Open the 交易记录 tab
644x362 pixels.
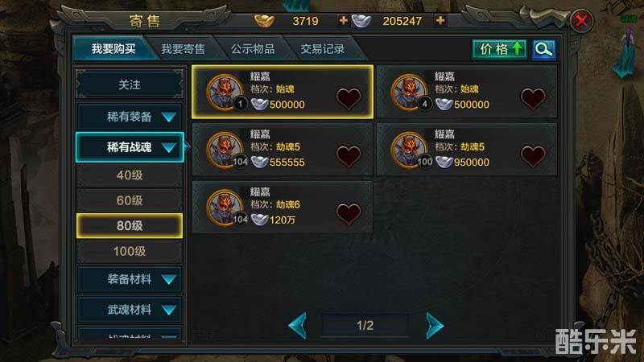[x=323, y=49]
